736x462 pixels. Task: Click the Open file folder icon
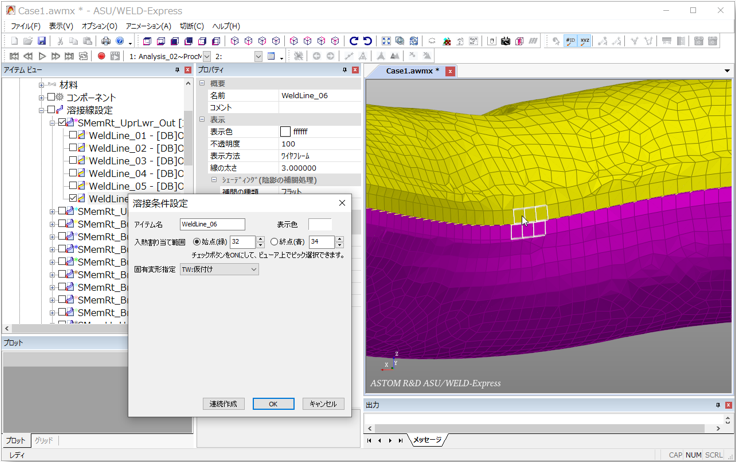click(28, 41)
